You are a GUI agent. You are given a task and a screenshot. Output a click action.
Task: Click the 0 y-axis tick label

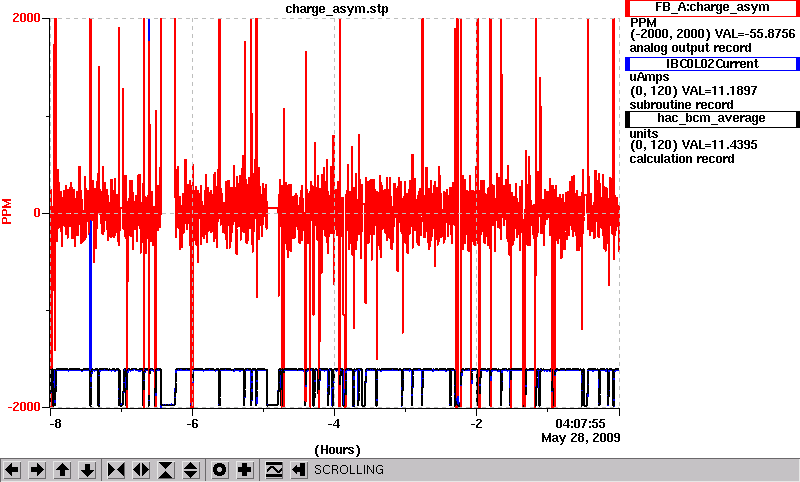click(x=37, y=213)
